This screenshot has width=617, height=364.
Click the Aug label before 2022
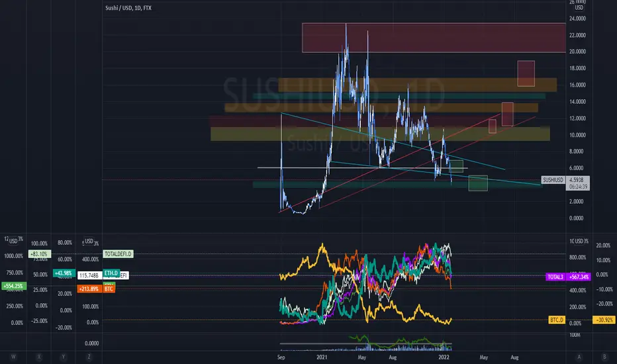(x=393, y=357)
